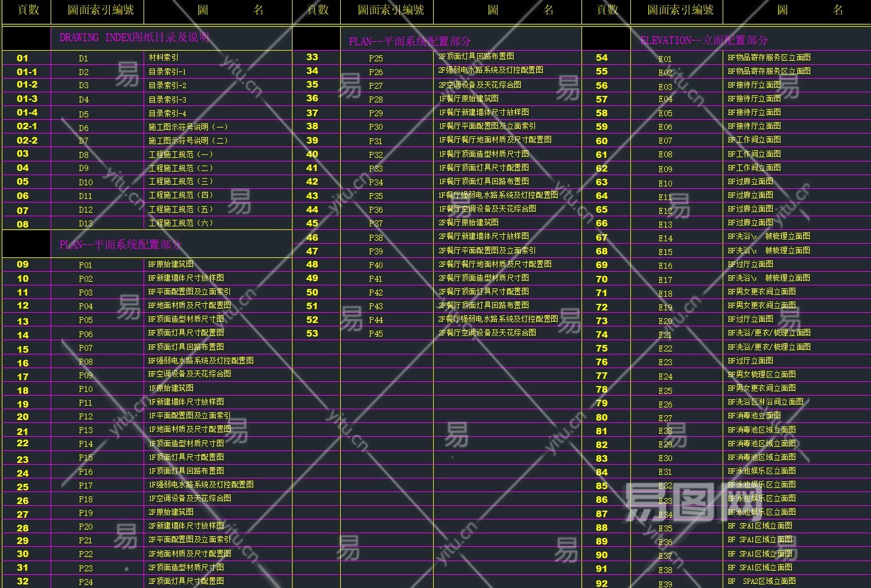The image size is (871, 588).
Task: Select the drawing name '目录索引-1'
Action: (x=167, y=71)
